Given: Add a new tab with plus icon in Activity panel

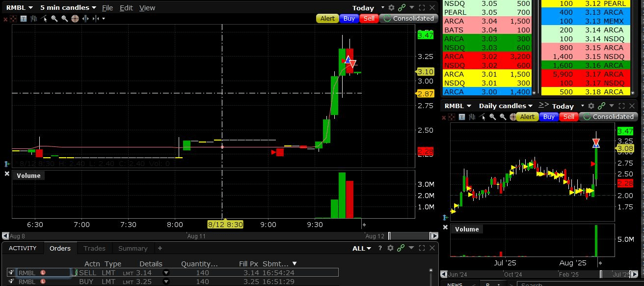Looking at the screenshot, I should [x=160, y=248].
